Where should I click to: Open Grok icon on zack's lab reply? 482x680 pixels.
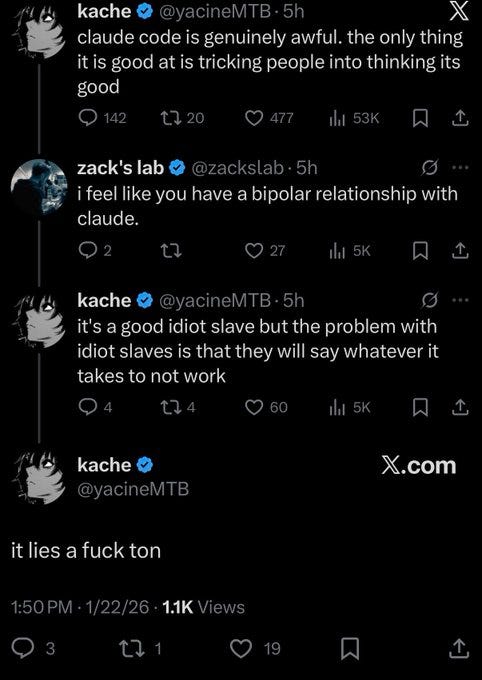pos(430,167)
